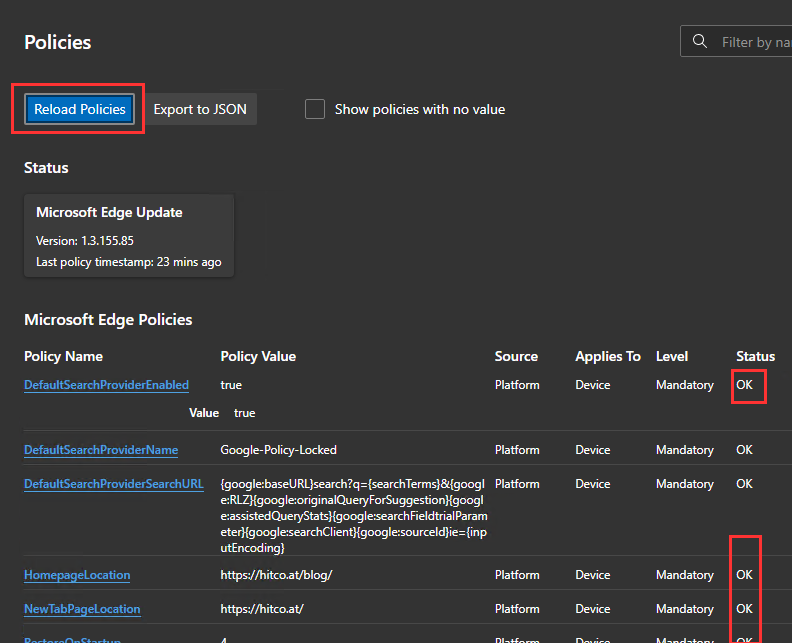This screenshot has height=643, width=792.
Task: Select the https://hitco.at/ policy value
Action: pos(262,609)
